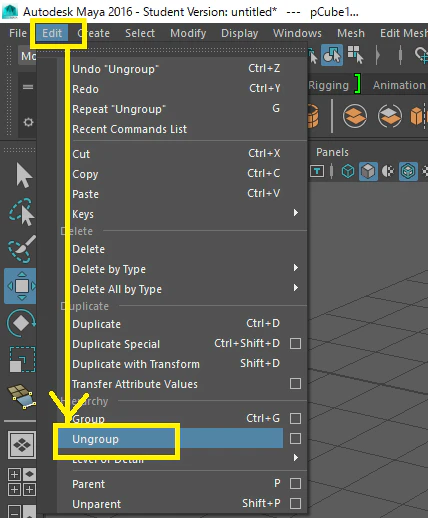
Task: Activate the Lasso selection tool
Action: coord(21,212)
